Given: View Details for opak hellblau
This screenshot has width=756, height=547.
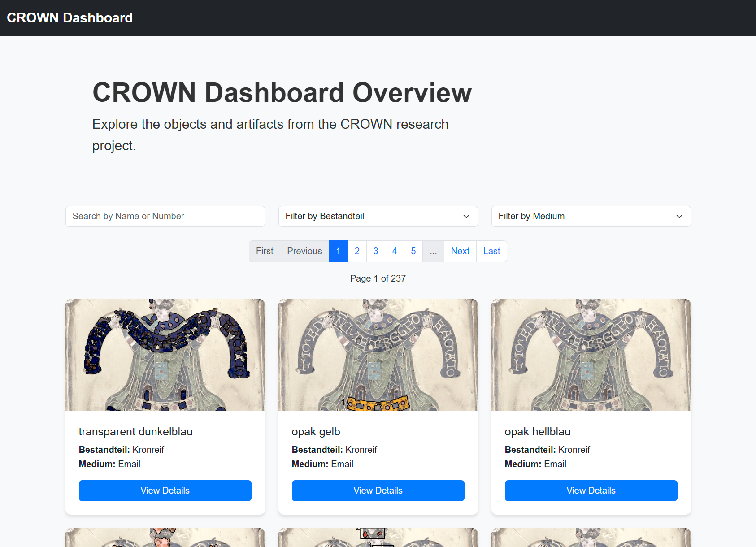Looking at the screenshot, I should click(x=591, y=491).
